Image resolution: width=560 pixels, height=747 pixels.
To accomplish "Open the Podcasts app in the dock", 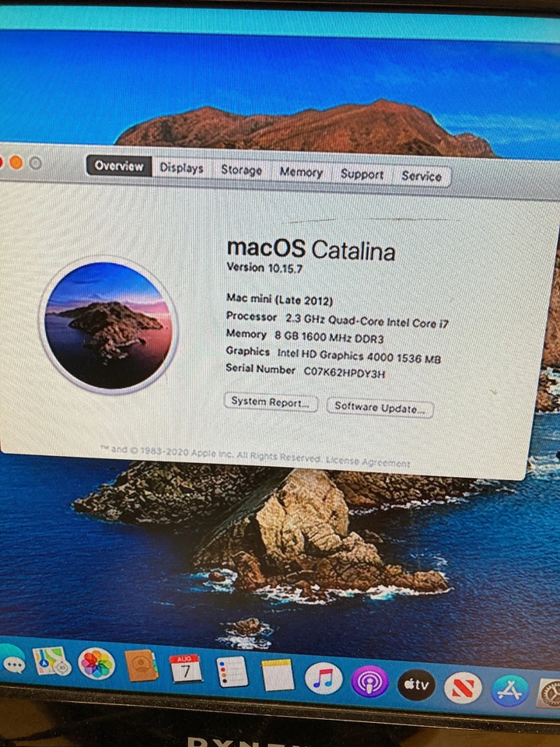I will [x=369, y=682].
